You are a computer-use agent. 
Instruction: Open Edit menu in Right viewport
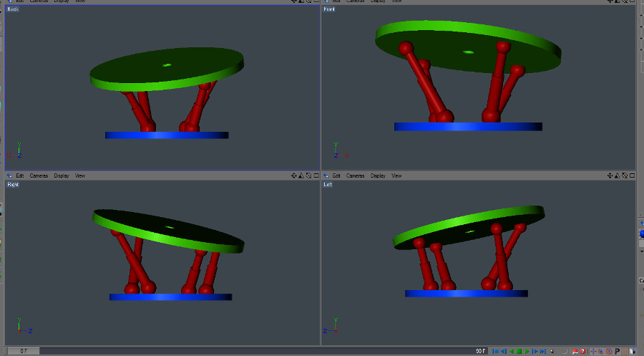point(20,175)
